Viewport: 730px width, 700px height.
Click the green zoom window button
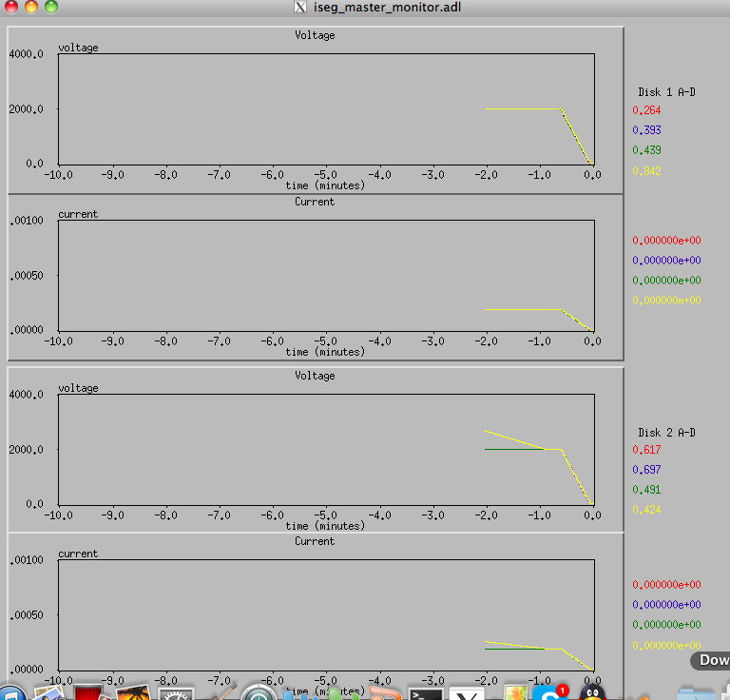tap(51, 7)
